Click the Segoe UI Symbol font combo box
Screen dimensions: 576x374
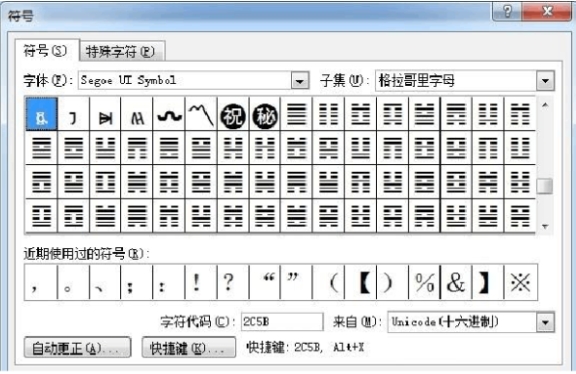click(x=193, y=80)
